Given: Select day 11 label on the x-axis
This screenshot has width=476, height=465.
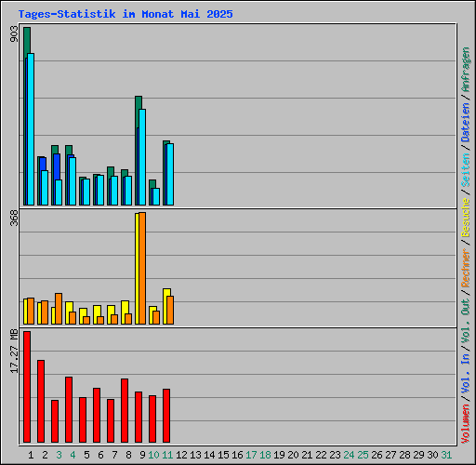Looking at the screenshot, I should point(167,455).
